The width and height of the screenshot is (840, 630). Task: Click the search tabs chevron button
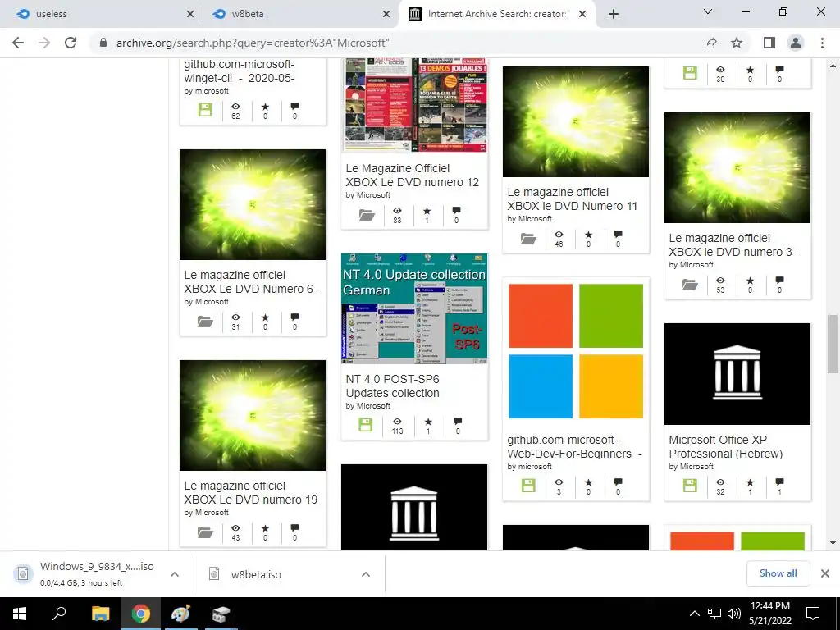[708, 11]
